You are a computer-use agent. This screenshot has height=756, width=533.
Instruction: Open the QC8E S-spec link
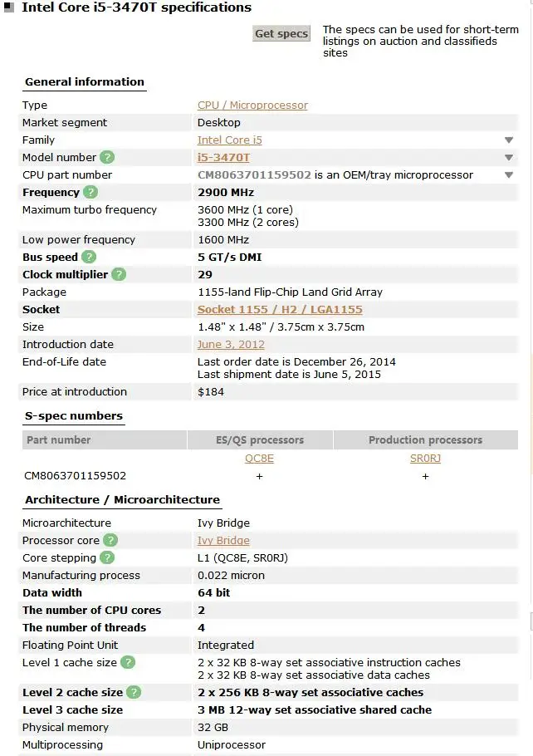coord(259,458)
